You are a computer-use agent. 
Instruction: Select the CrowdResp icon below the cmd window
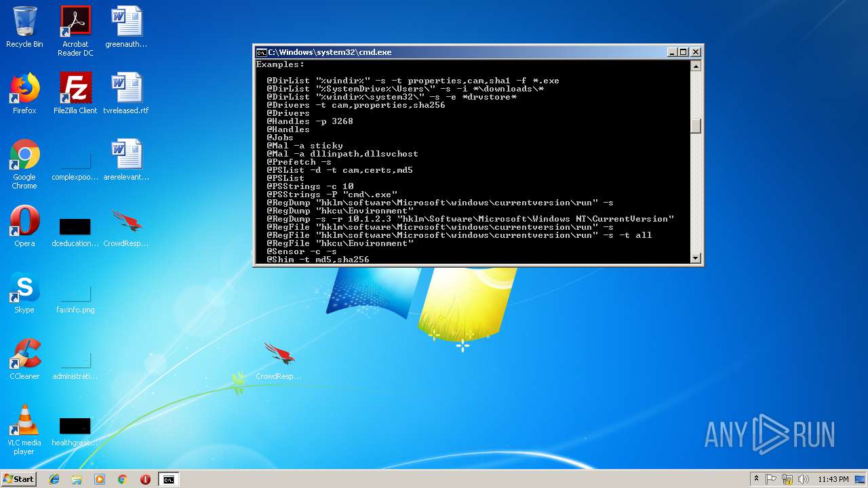279,361
